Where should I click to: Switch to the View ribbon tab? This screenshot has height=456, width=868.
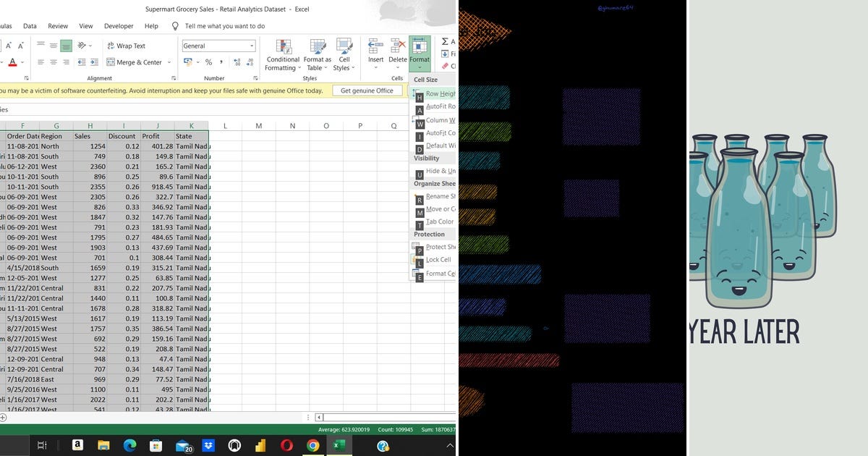86,26
